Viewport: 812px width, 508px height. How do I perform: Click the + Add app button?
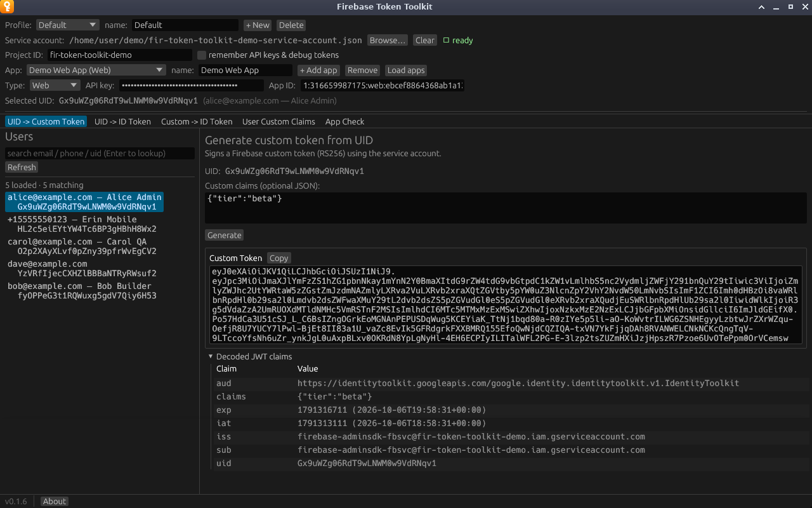coord(319,70)
